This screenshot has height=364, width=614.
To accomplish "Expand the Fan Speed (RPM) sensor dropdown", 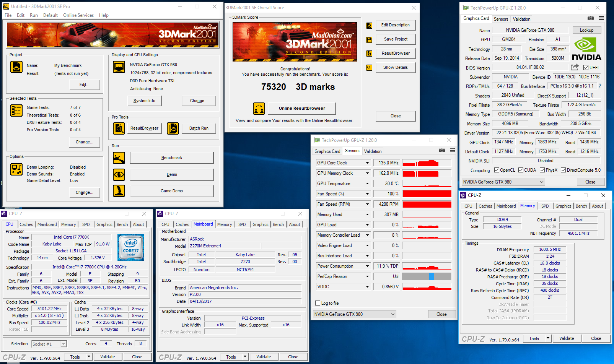I will click(367, 204).
